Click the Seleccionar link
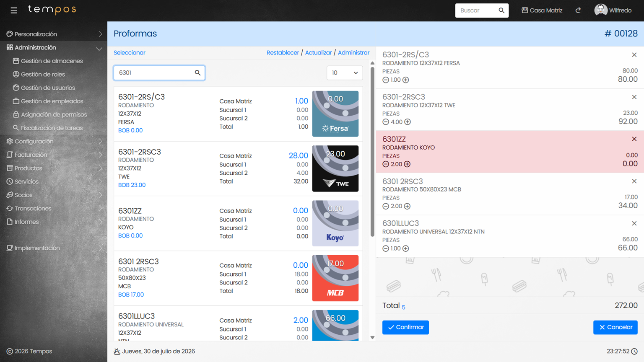The height and width of the screenshot is (362, 644). (130, 53)
